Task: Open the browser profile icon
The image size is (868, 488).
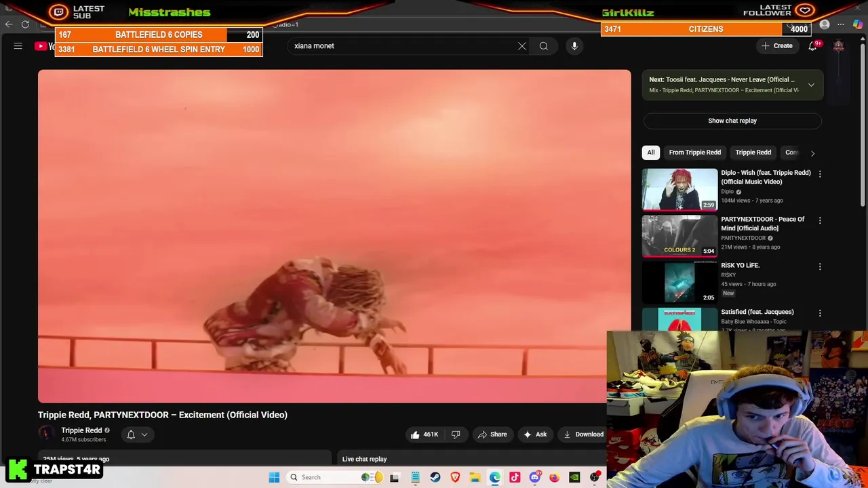Action: (x=825, y=24)
